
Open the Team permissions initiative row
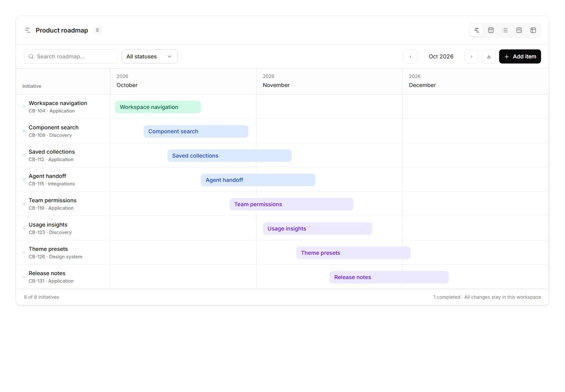click(63, 204)
